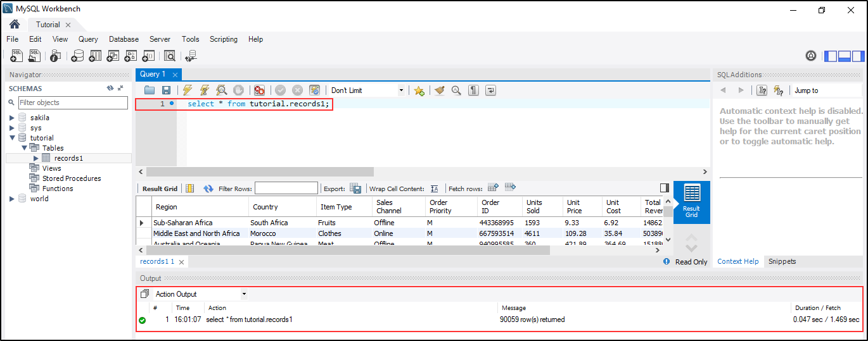This screenshot has height=341, width=868.
Task: Toggle the form editor grid icon
Action: (x=189, y=189)
